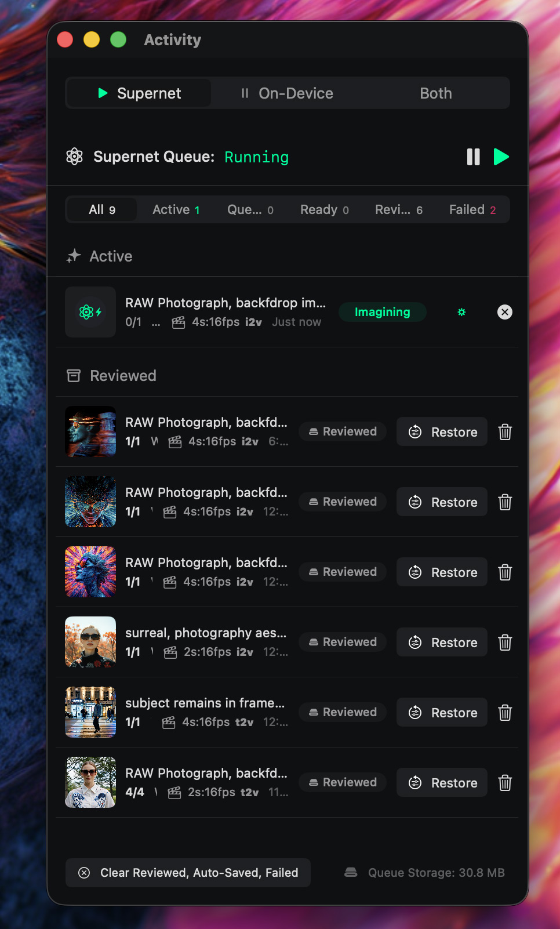Click the active job atom-bolt icon

[90, 312]
